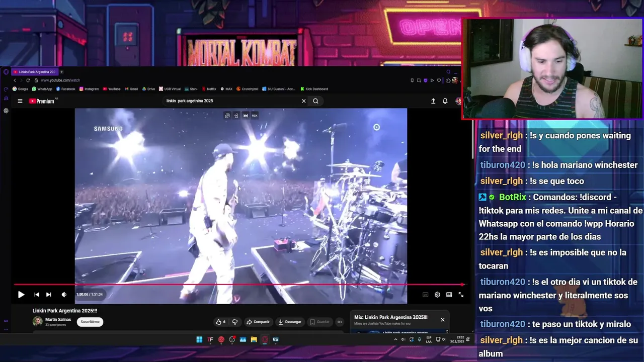Skip to the next video
This screenshot has height=362, width=644.
coord(48,295)
